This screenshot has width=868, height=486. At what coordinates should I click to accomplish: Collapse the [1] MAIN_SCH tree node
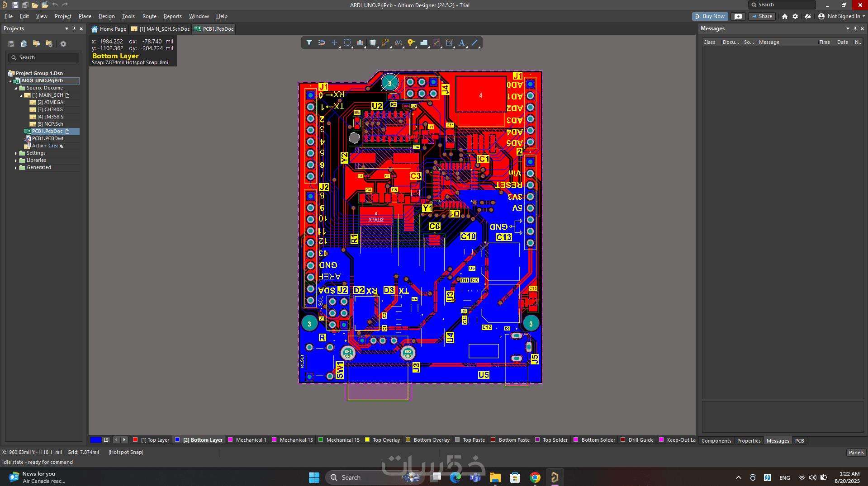21,95
